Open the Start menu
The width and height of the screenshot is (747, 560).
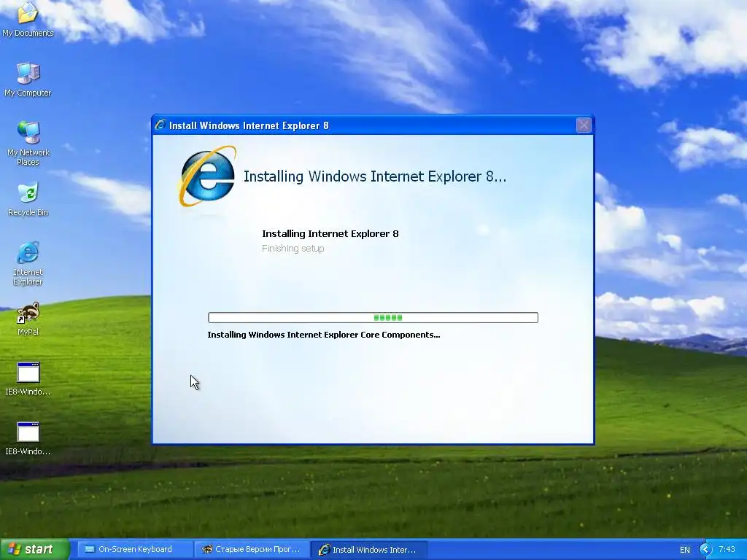[34, 549]
